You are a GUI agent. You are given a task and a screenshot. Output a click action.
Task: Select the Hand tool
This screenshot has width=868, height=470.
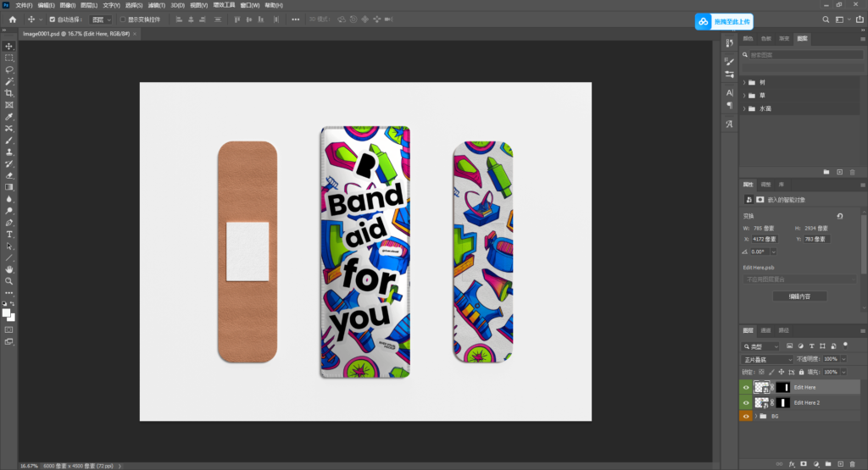pos(8,269)
